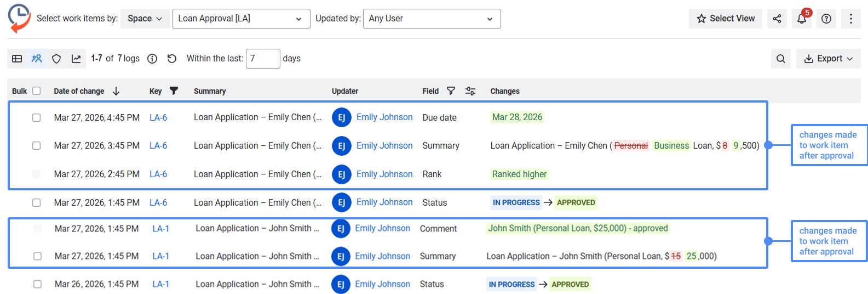The height and width of the screenshot is (294, 868).
Task: Click the John Smith approved comment text
Action: (x=578, y=229)
